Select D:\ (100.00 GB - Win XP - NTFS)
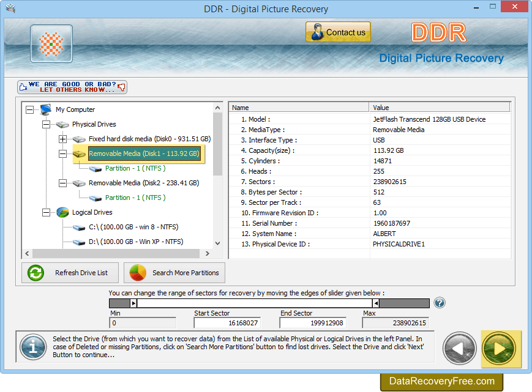Screen dimensions: 532x392 (136, 242)
